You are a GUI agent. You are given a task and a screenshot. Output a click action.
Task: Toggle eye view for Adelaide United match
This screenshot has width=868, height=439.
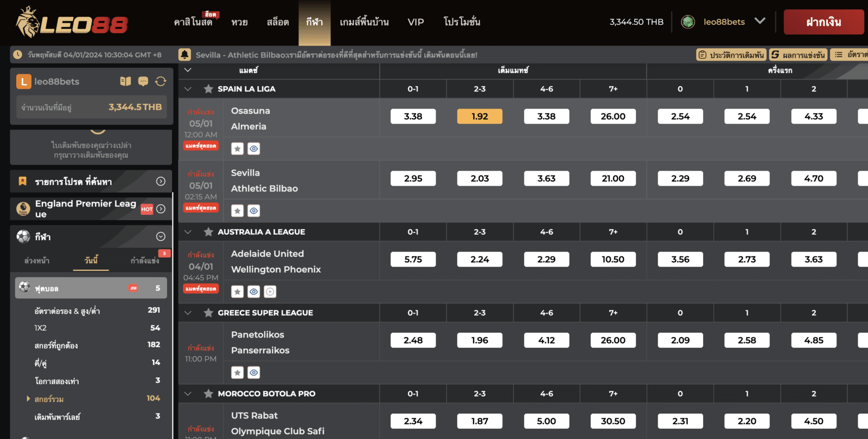click(x=254, y=292)
